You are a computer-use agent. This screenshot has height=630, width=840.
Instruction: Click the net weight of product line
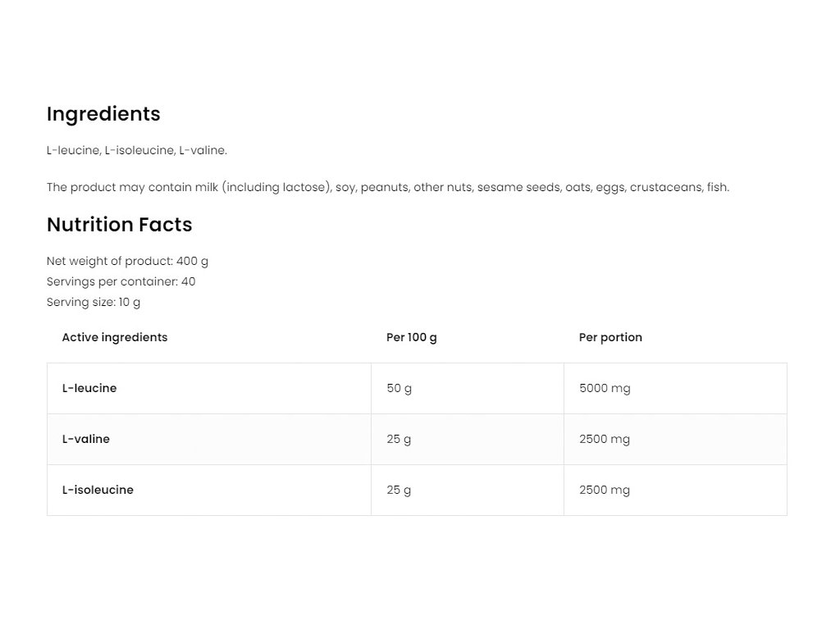tap(127, 261)
